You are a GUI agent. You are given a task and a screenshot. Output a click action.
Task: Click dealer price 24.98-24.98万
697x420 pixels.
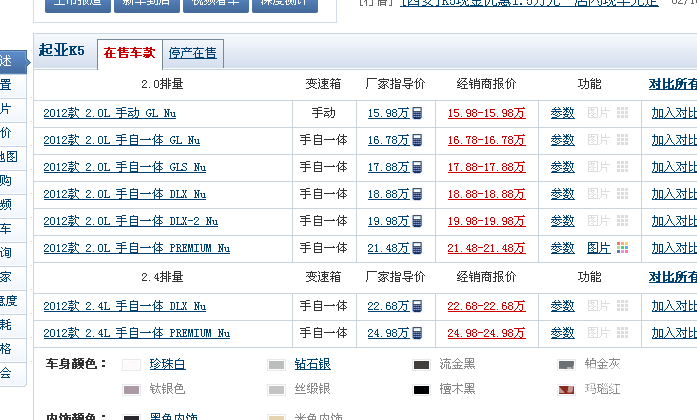[487, 333]
